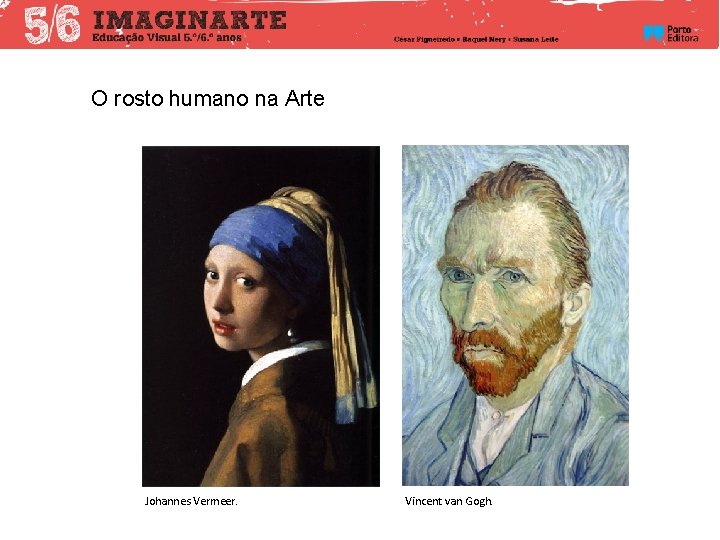The width and height of the screenshot is (720, 540).
Task: Click the Vincent van Gogh caption
Action: (x=448, y=501)
